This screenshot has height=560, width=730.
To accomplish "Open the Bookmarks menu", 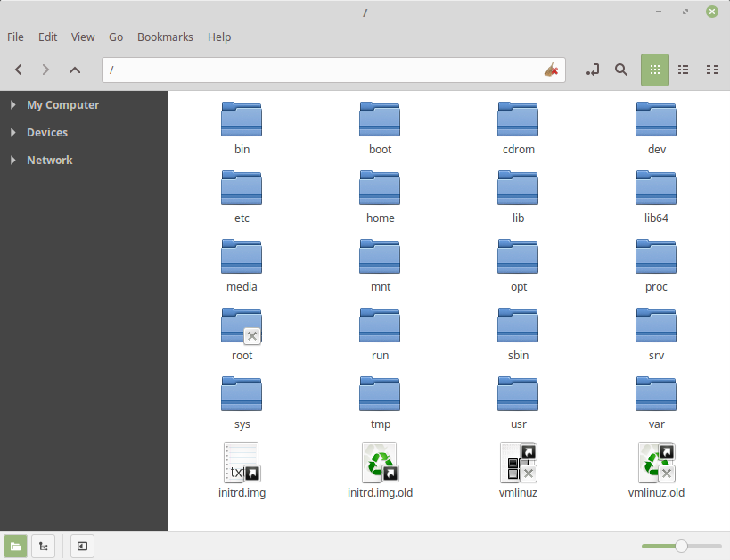I will click(x=165, y=37).
